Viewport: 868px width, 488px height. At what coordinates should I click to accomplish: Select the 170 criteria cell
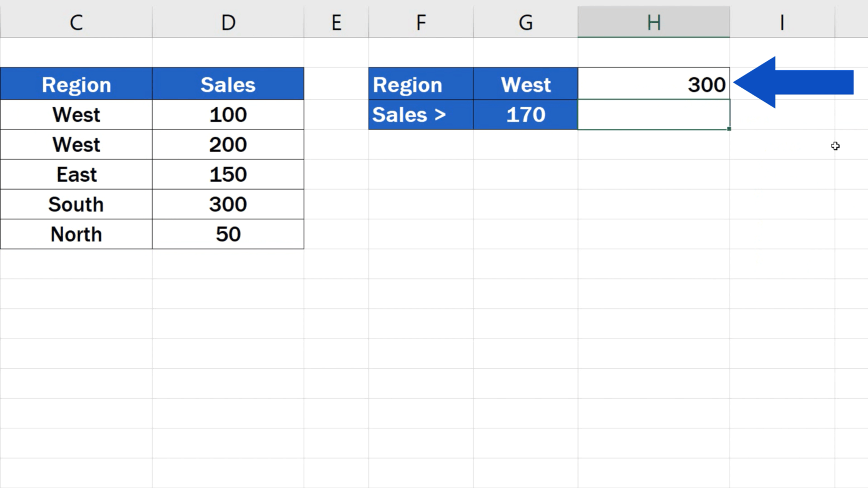click(525, 115)
